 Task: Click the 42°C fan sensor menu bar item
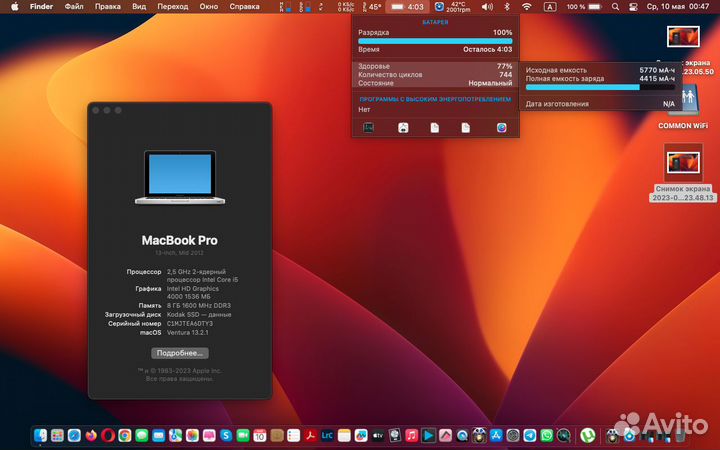coord(453,6)
